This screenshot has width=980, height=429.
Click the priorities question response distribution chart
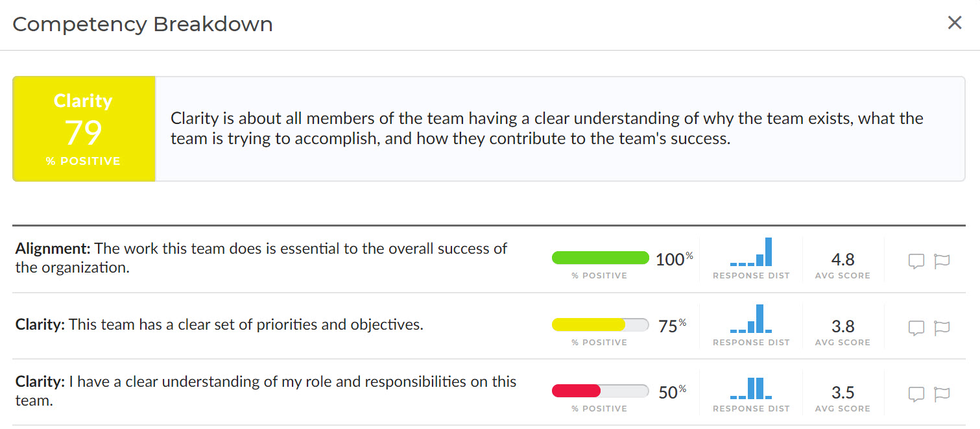pos(751,319)
